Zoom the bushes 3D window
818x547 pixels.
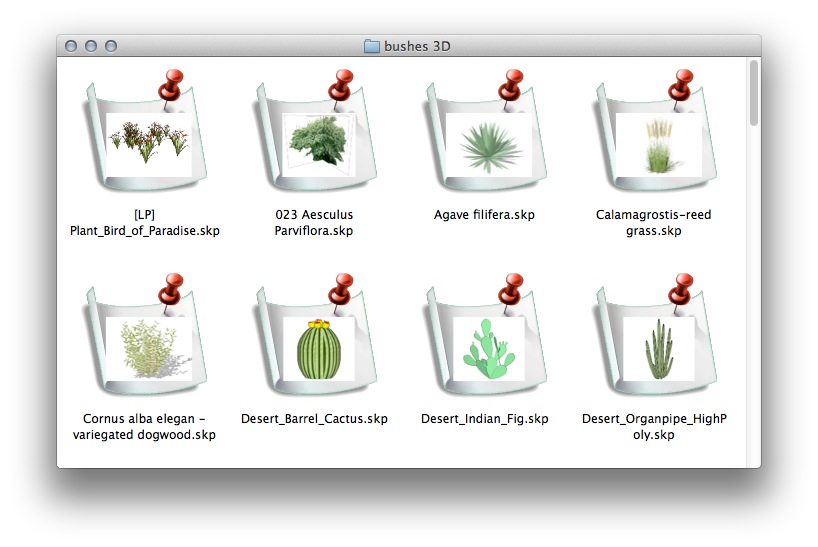pyautogui.click(x=111, y=46)
